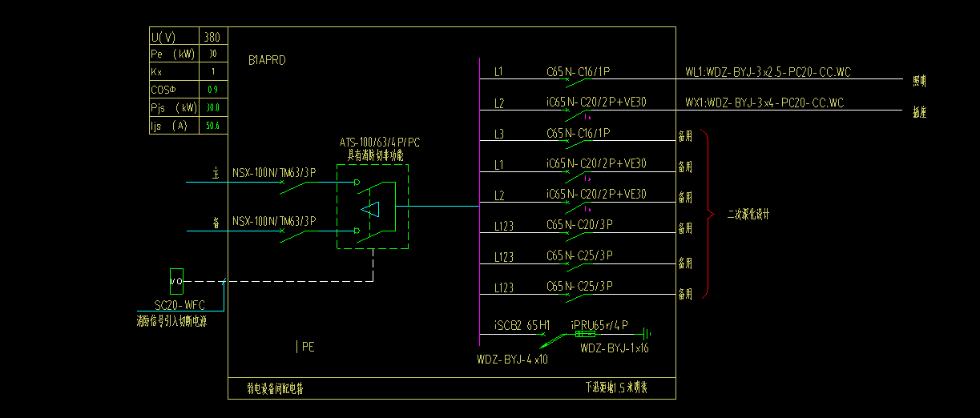Select 备用 label on the C65N-C20/3P circuit

(x=685, y=229)
